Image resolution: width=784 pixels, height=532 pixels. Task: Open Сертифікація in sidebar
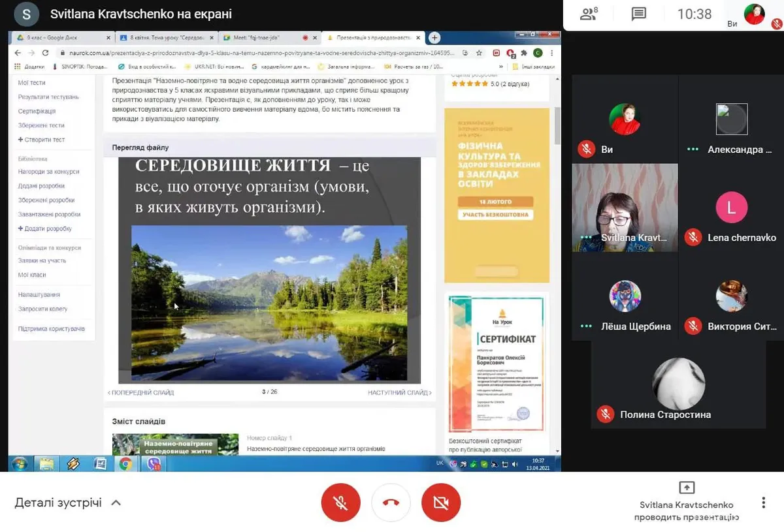(x=37, y=112)
